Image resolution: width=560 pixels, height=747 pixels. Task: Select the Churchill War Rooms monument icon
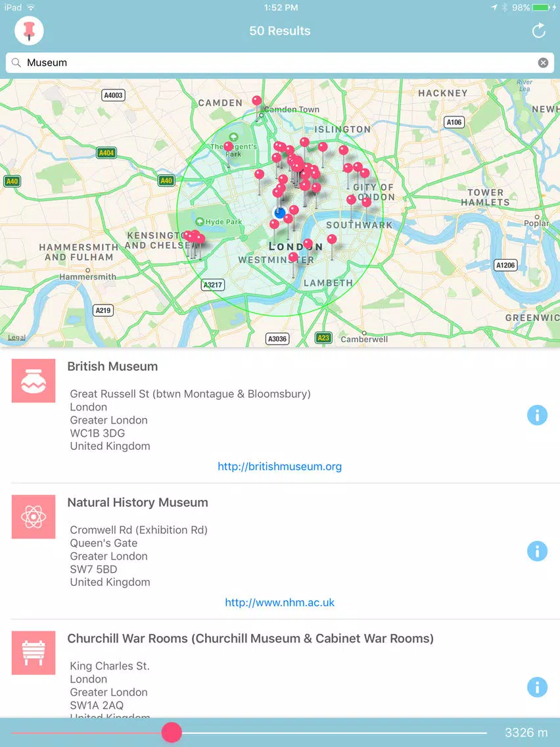coord(34,653)
